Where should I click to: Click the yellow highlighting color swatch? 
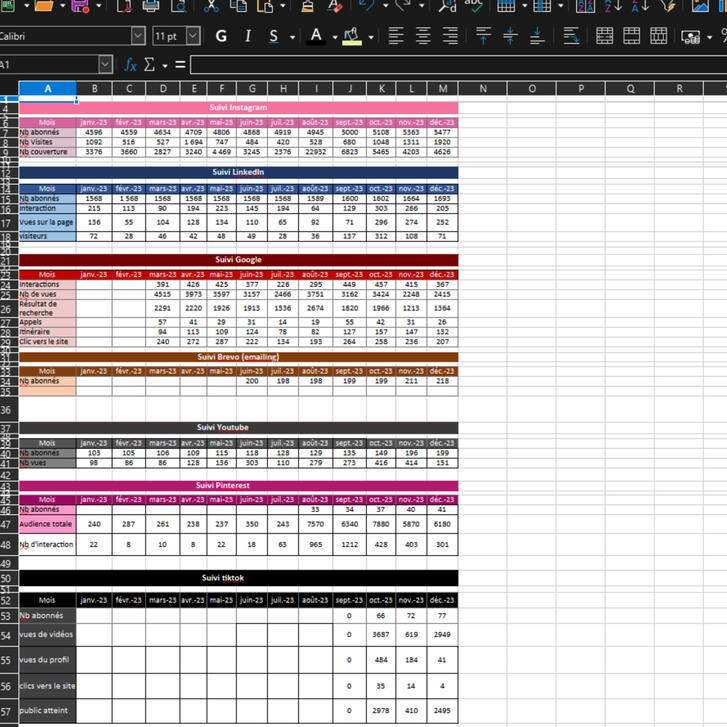pyautogui.click(x=351, y=36)
